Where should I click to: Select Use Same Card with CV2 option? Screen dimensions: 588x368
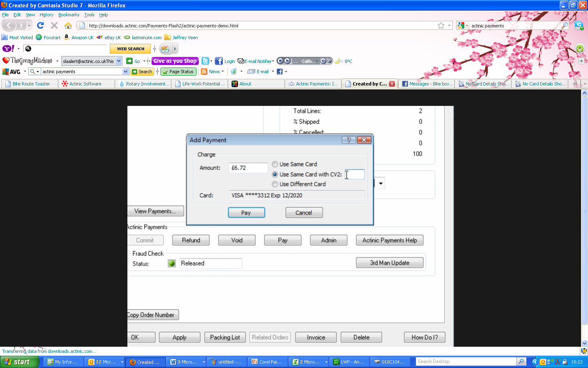coord(275,174)
